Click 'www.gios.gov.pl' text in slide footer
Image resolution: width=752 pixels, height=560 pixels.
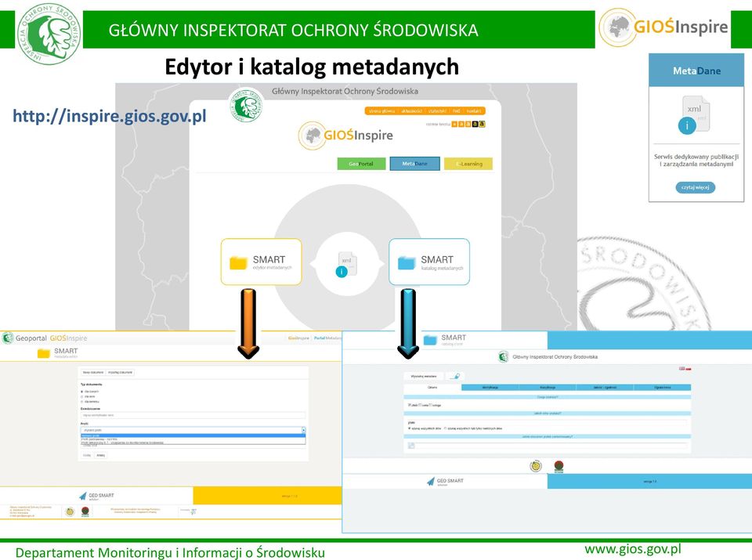tap(633, 548)
